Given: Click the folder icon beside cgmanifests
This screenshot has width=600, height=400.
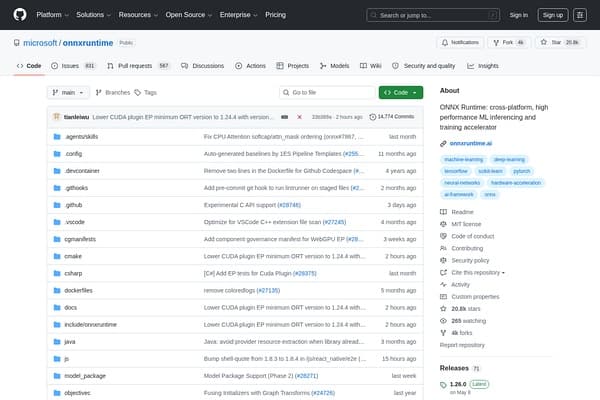Looking at the screenshot, I should click(57, 239).
